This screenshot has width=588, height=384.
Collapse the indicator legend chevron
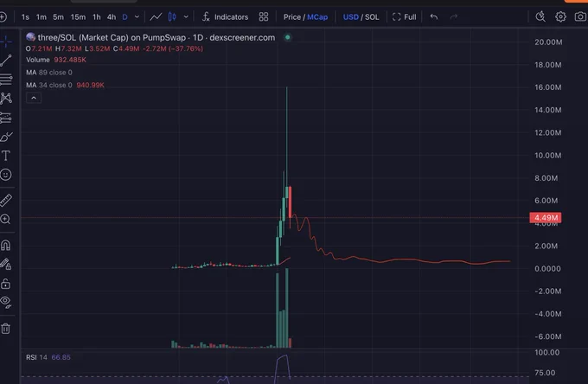[x=34, y=99]
